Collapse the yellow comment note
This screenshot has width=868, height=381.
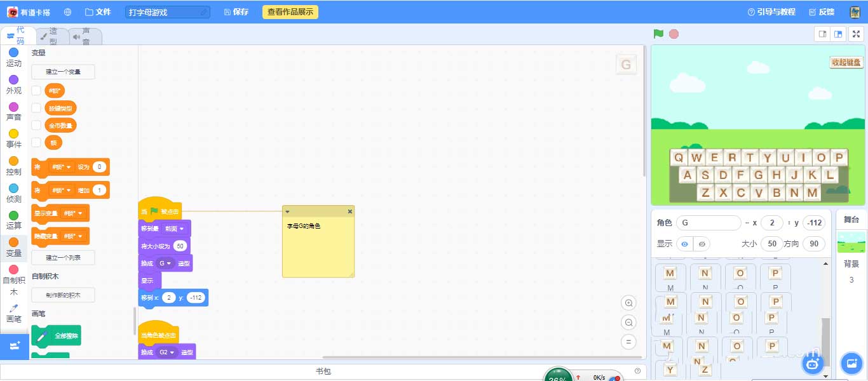click(287, 211)
